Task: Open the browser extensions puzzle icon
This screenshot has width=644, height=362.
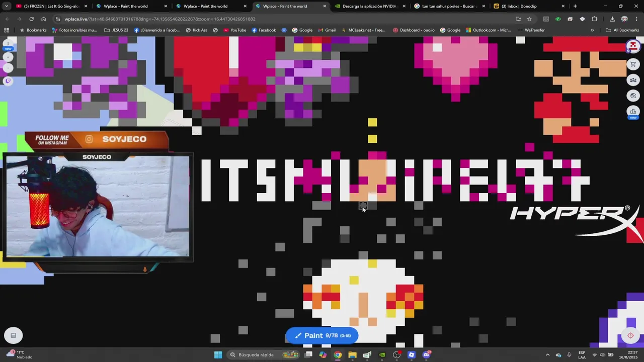Action: coord(594,19)
